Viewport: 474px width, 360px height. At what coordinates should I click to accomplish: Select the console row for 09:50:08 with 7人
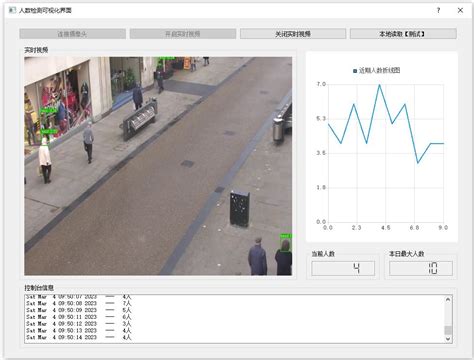pos(79,303)
